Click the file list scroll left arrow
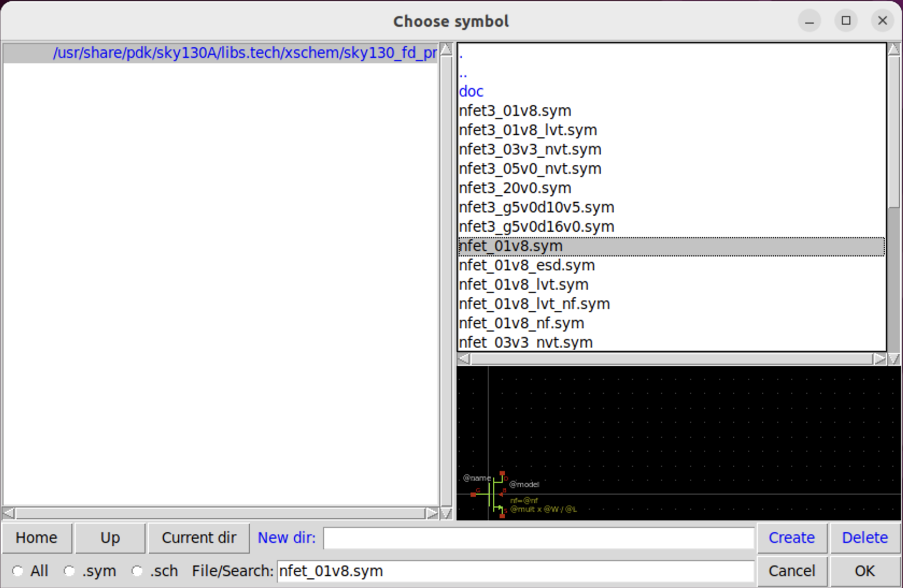 tap(464, 359)
